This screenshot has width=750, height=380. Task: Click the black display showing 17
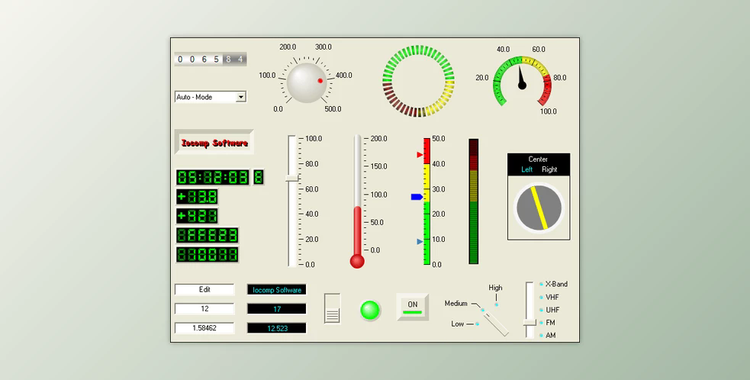click(x=276, y=309)
